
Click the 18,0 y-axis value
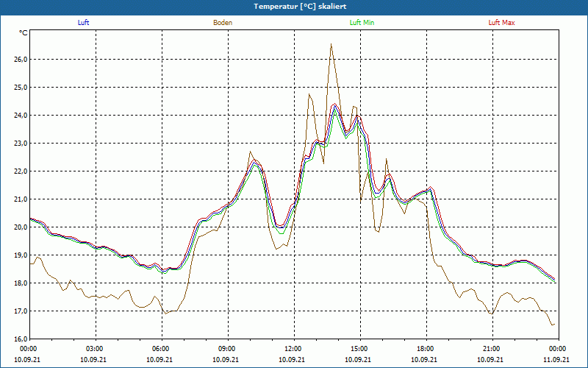click(21, 283)
